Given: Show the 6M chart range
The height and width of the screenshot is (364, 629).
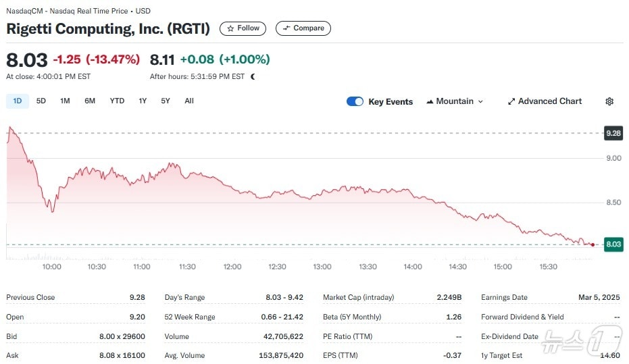Looking at the screenshot, I should 90,101.
